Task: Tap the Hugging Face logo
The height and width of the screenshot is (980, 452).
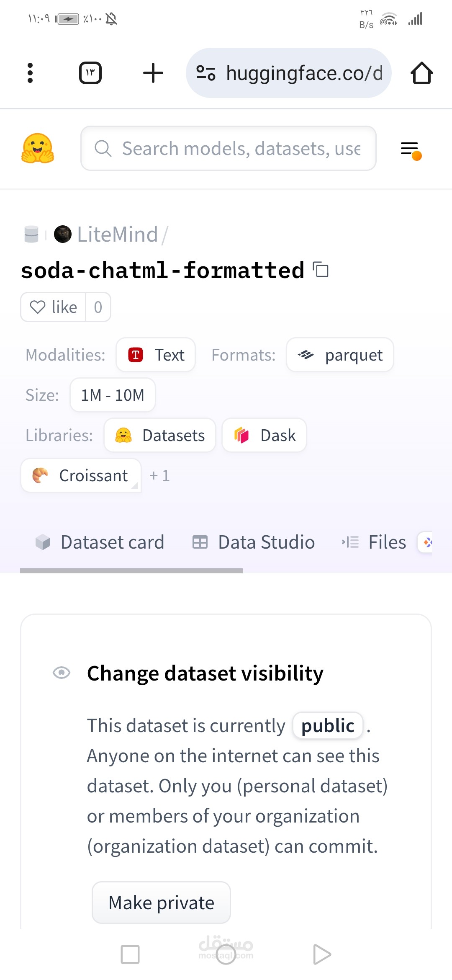Action: click(x=38, y=148)
